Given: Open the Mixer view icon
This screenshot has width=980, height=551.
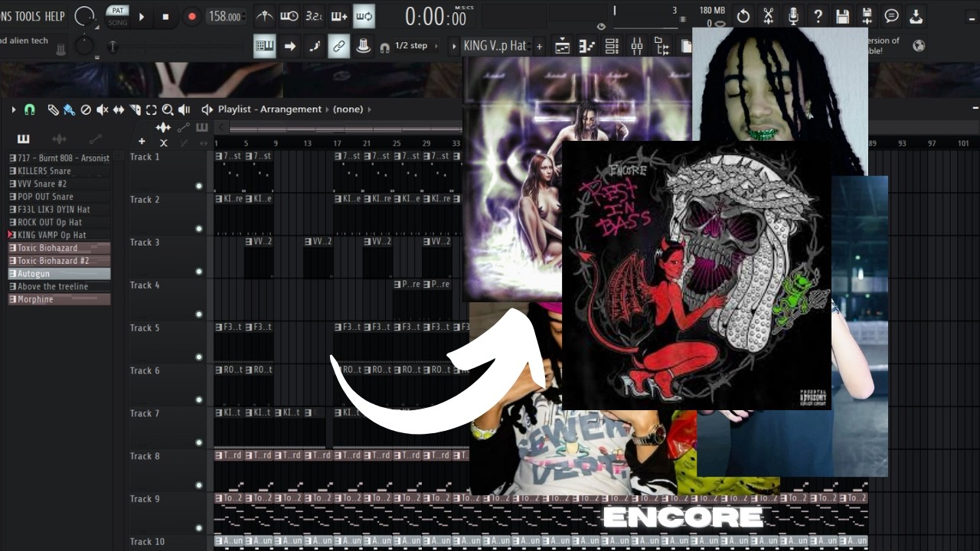Looking at the screenshot, I should (636, 47).
